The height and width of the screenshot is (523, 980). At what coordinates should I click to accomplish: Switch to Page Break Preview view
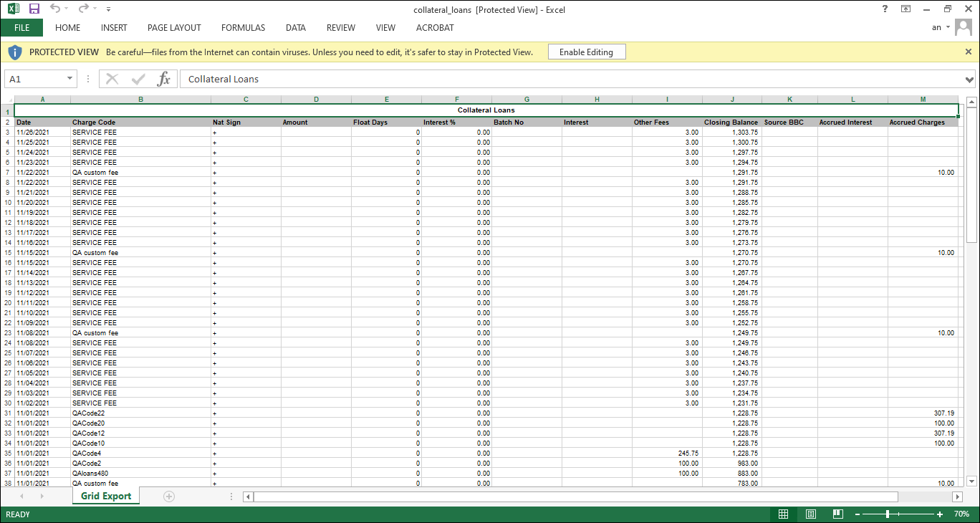tap(837, 514)
